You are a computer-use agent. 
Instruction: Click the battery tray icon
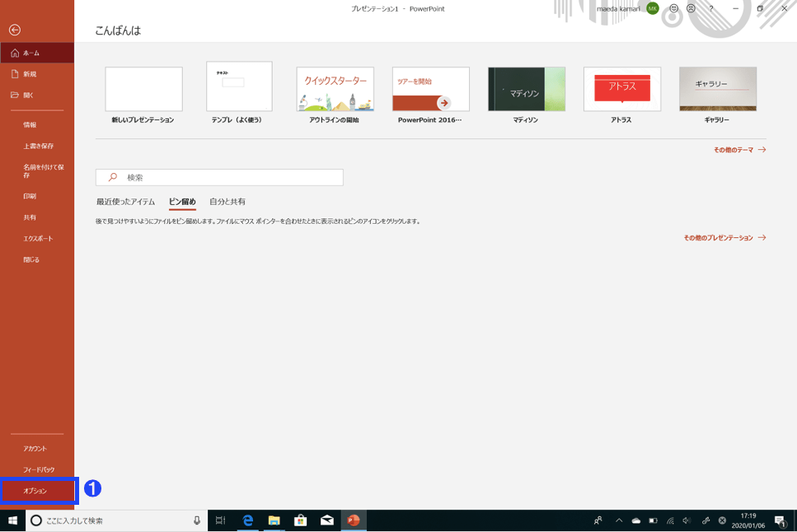tap(653, 520)
